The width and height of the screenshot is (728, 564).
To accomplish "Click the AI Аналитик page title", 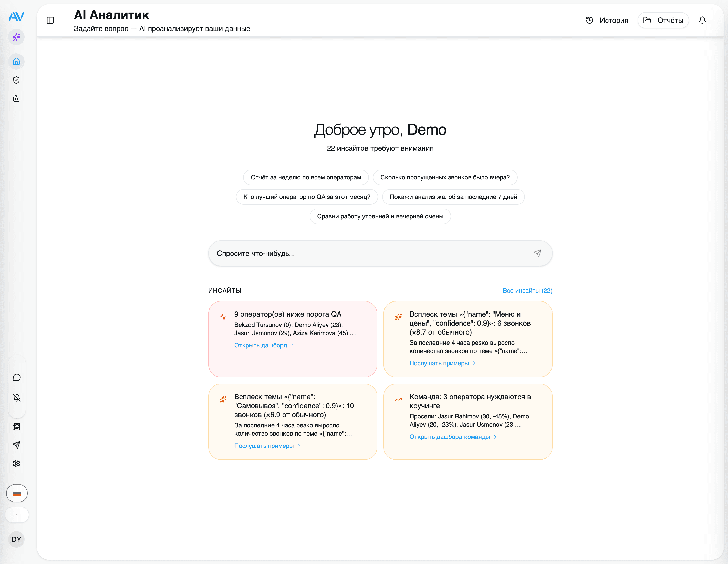I will coord(111,15).
